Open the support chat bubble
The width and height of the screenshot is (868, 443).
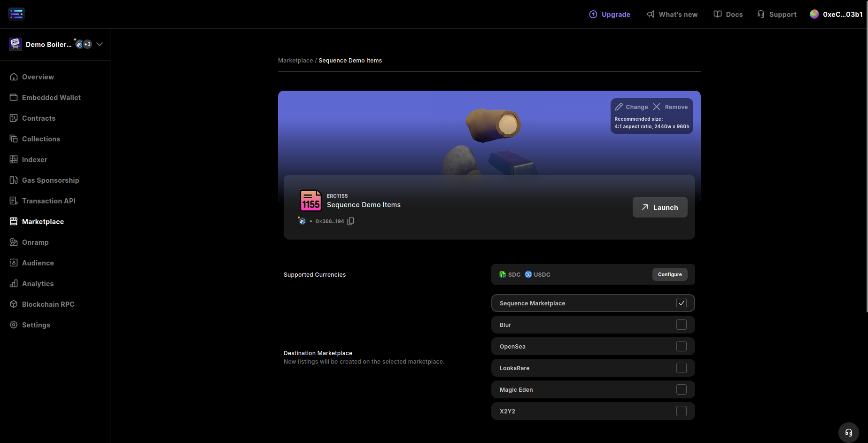(848, 432)
